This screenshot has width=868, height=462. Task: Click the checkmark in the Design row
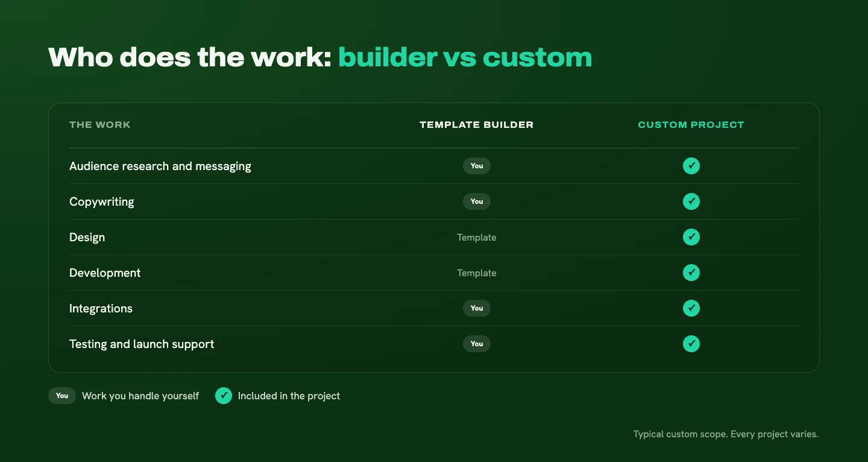[691, 237]
